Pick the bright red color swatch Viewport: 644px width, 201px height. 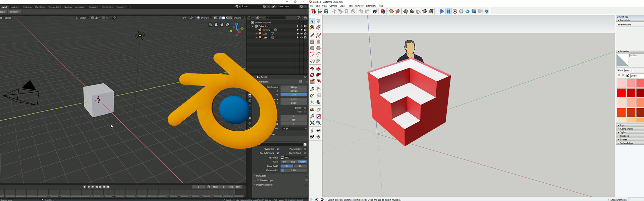[x=621, y=93]
